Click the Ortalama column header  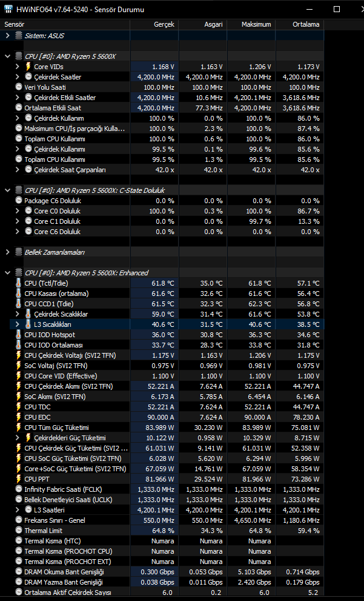[x=300, y=24]
